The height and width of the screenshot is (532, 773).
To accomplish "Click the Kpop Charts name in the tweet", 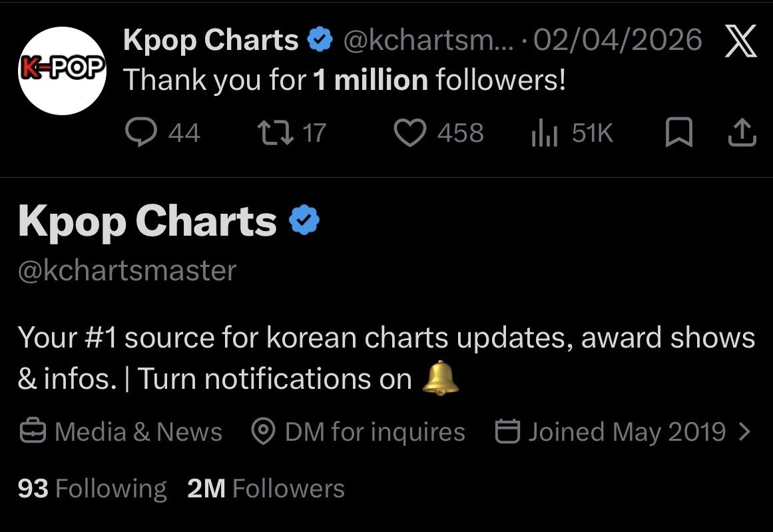I will click(211, 41).
